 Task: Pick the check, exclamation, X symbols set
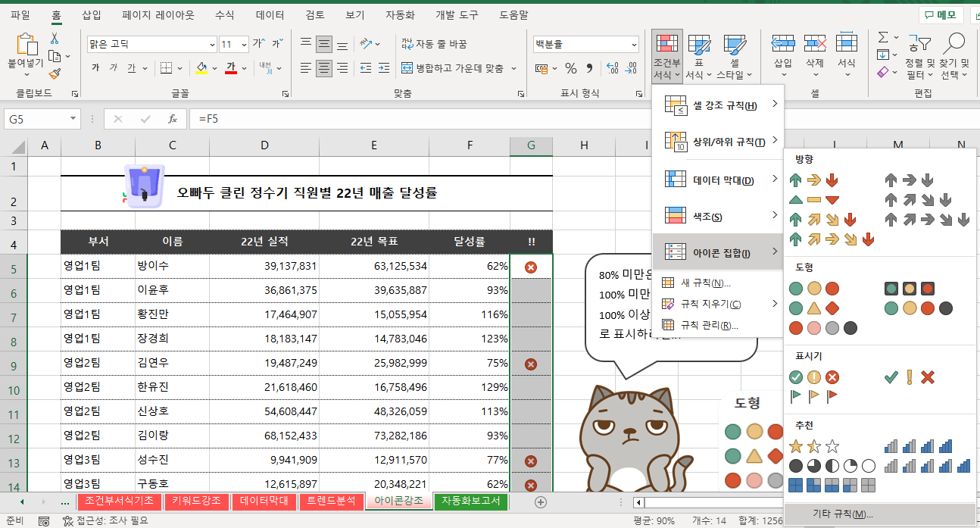pyautogui.click(x=910, y=376)
